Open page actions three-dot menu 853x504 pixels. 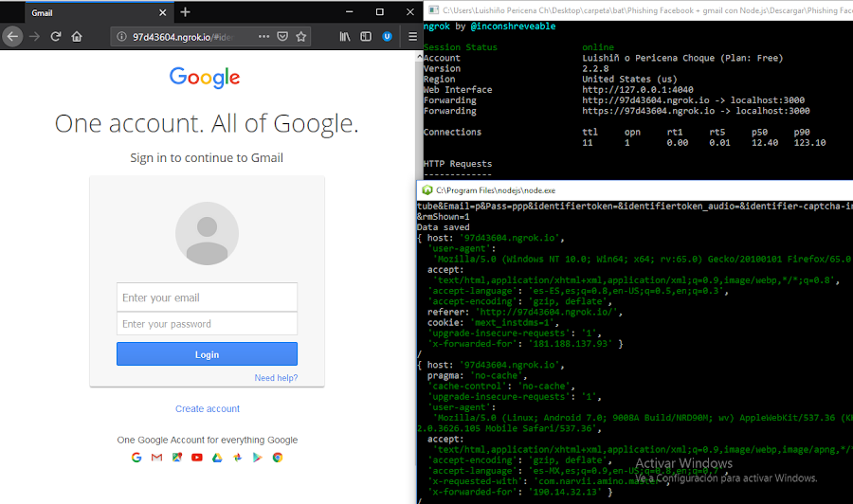click(263, 36)
